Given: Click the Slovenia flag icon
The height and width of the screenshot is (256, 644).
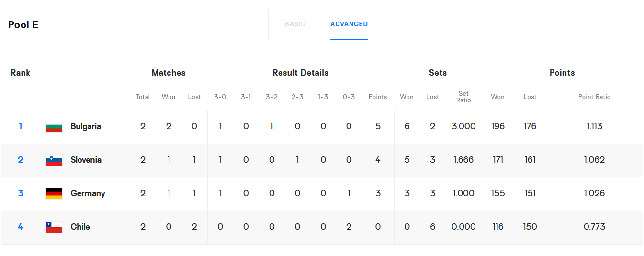Looking at the screenshot, I should pos(54,160).
